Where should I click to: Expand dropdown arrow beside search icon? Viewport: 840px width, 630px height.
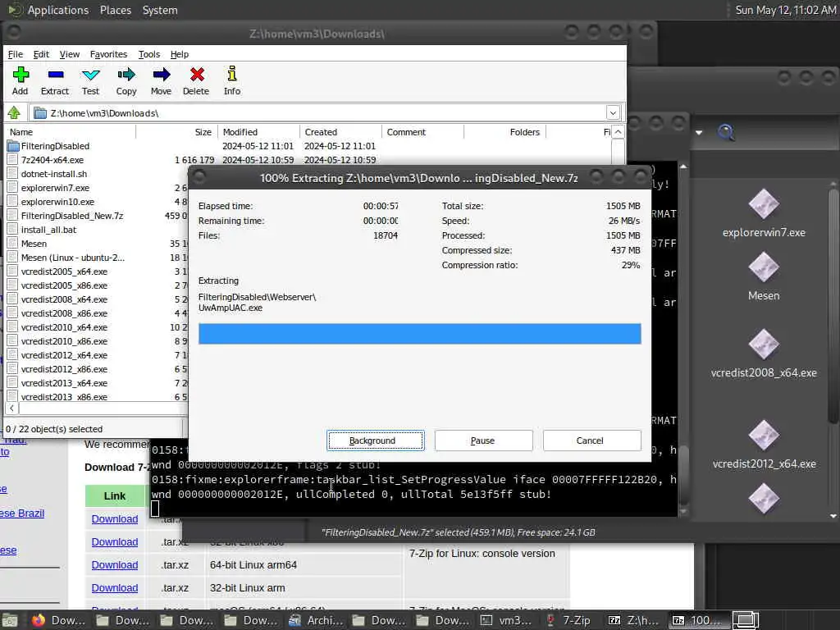click(x=699, y=132)
